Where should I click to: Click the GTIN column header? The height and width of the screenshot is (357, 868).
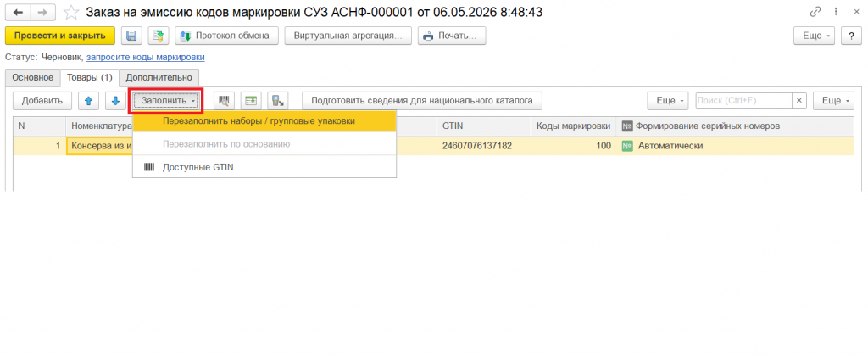tap(484, 126)
